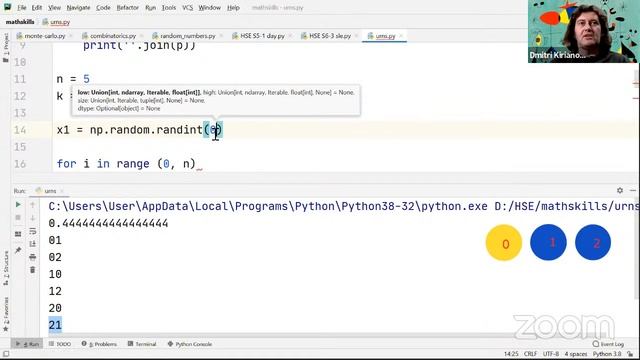Screen dimensions: 640x360
Task: Place cursor inside randint parentheses on line 14
Action: [213, 130]
